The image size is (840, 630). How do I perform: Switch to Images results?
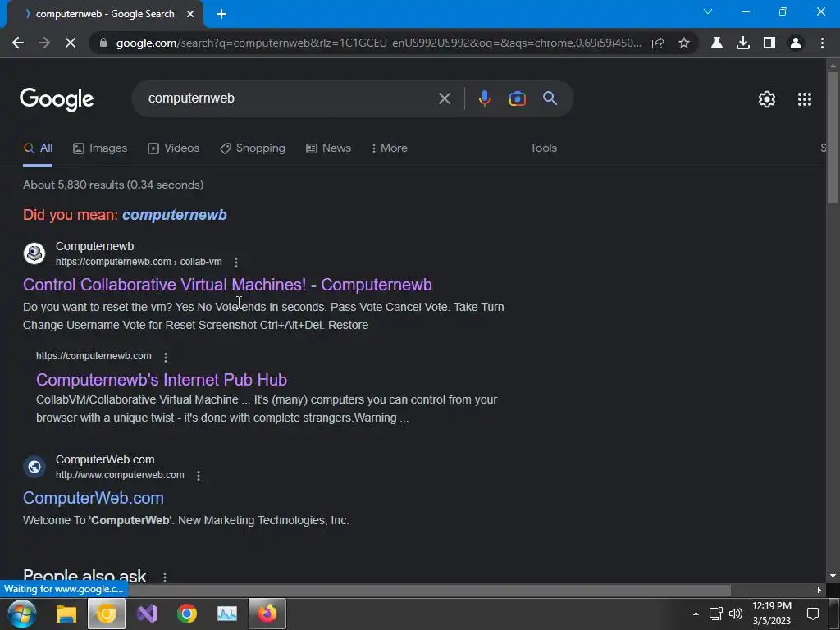pyautogui.click(x=100, y=148)
